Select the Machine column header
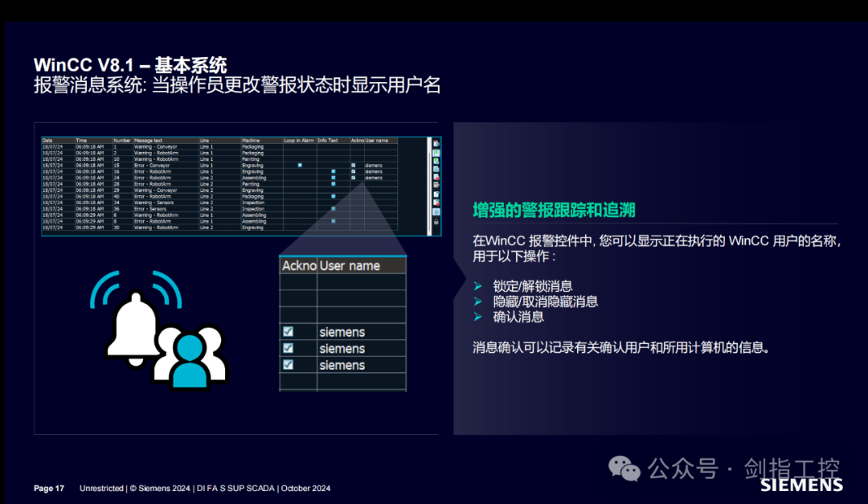The image size is (868, 504). point(251,139)
